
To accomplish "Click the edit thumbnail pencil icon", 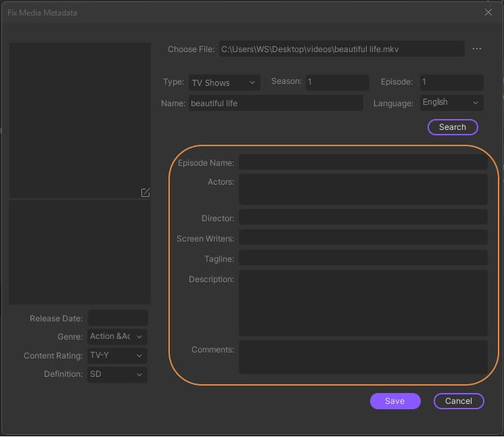I will (x=145, y=193).
